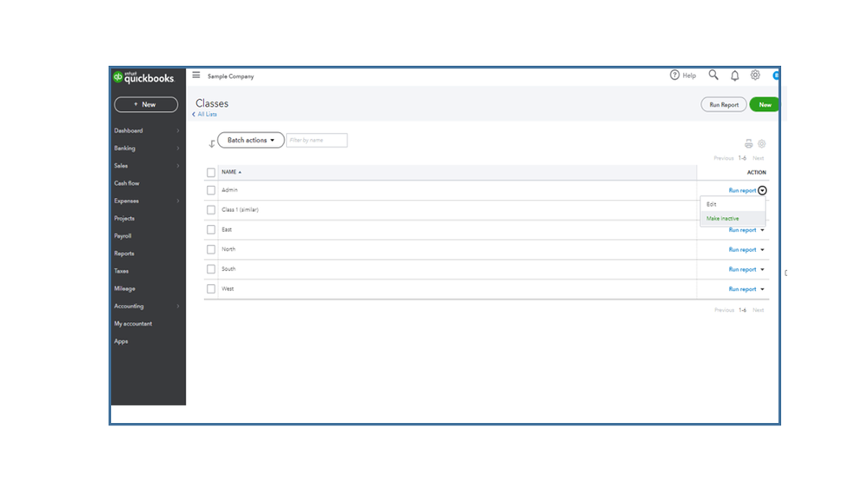The height and width of the screenshot is (488, 868).
Task: Check the Admin class checkbox
Action: (210, 190)
